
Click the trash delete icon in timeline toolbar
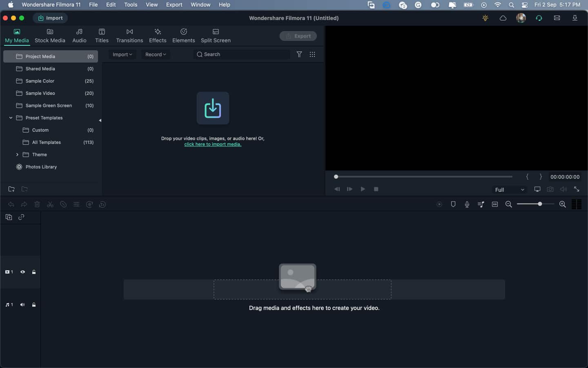(37, 204)
